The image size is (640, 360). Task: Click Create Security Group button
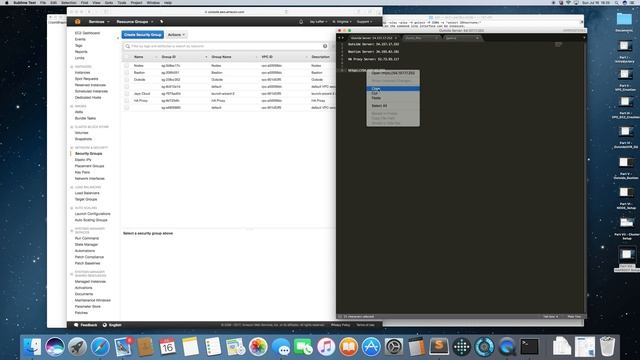[x=142, y=35]
